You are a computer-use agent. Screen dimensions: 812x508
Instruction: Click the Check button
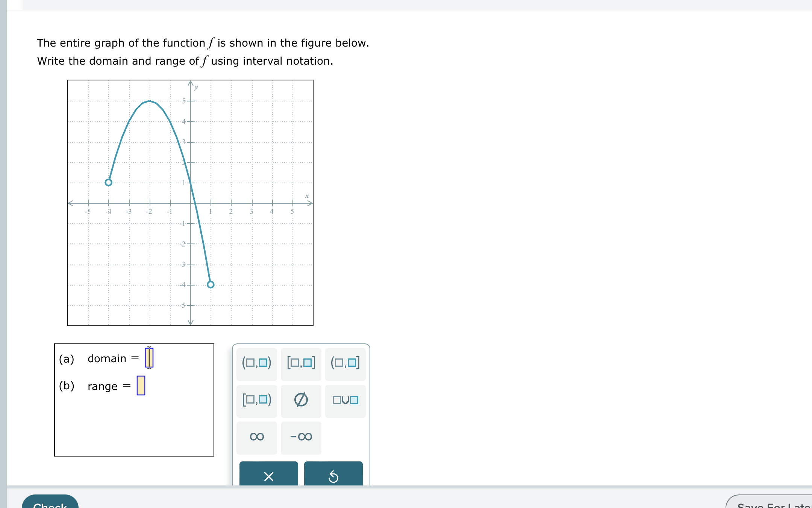point(50,505)
